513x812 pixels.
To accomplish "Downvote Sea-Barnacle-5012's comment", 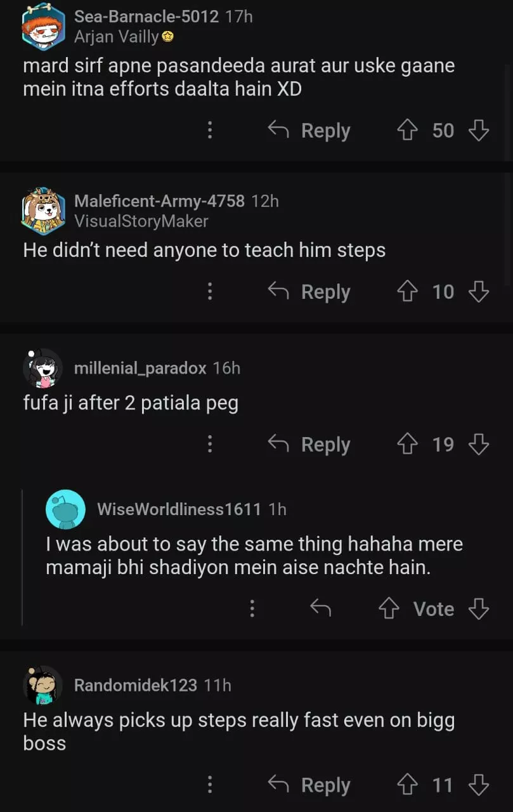I will 479,131.
